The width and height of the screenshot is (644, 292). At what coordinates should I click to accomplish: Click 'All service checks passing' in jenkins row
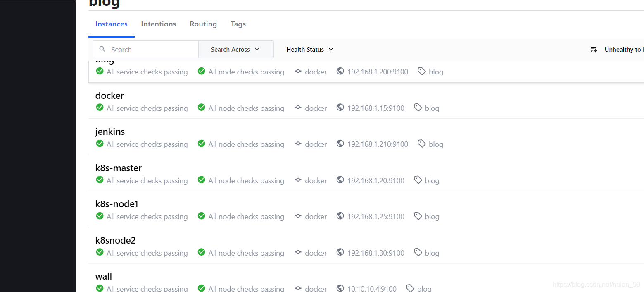pyautogui.click(x=147, y=144)
